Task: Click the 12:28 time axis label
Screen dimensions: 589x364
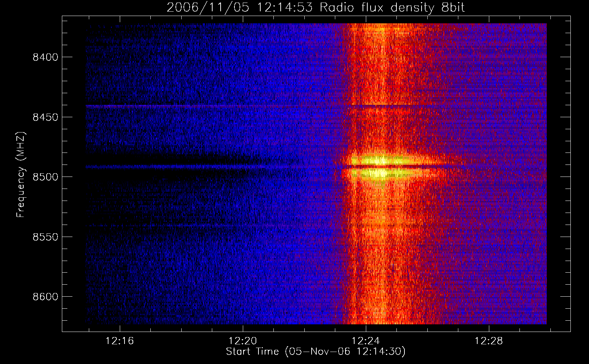Action: pyautogui.click(x=489, y=341)
